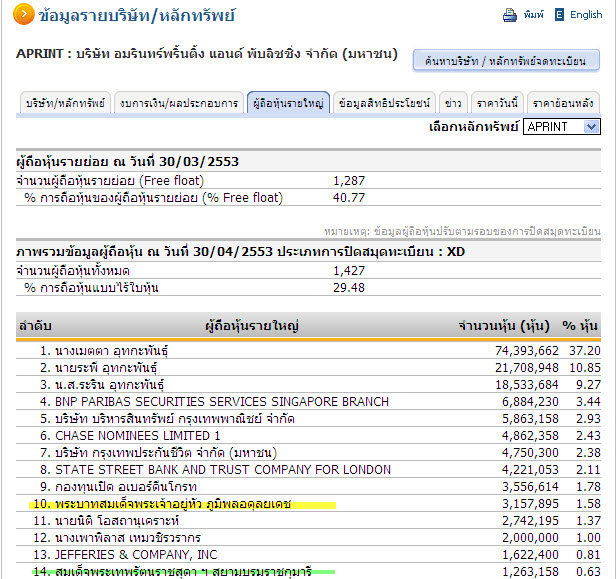Expand the APRINT securities dropdown
Viewport: 616px width, 579px height.
(562, 127)
